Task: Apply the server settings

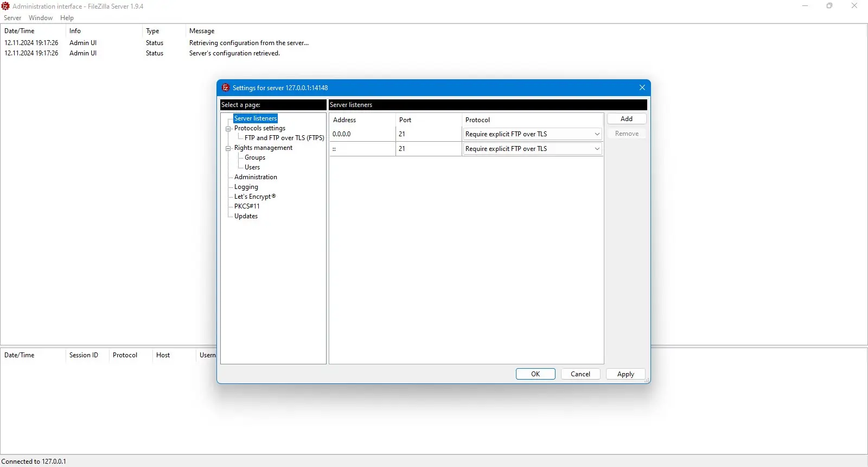Action: 626,374
